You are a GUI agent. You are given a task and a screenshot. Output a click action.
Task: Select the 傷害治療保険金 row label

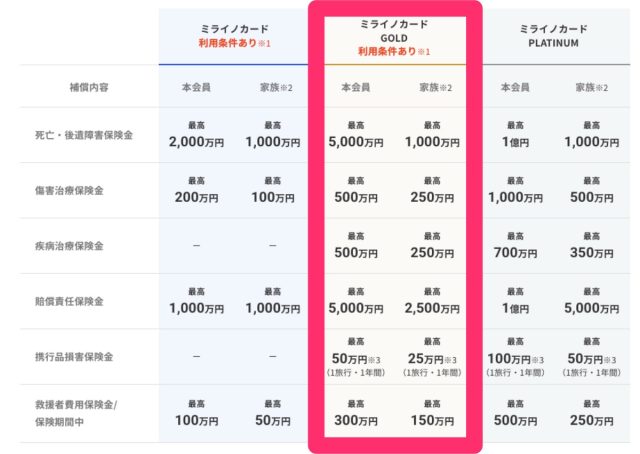tap(70, 191)
